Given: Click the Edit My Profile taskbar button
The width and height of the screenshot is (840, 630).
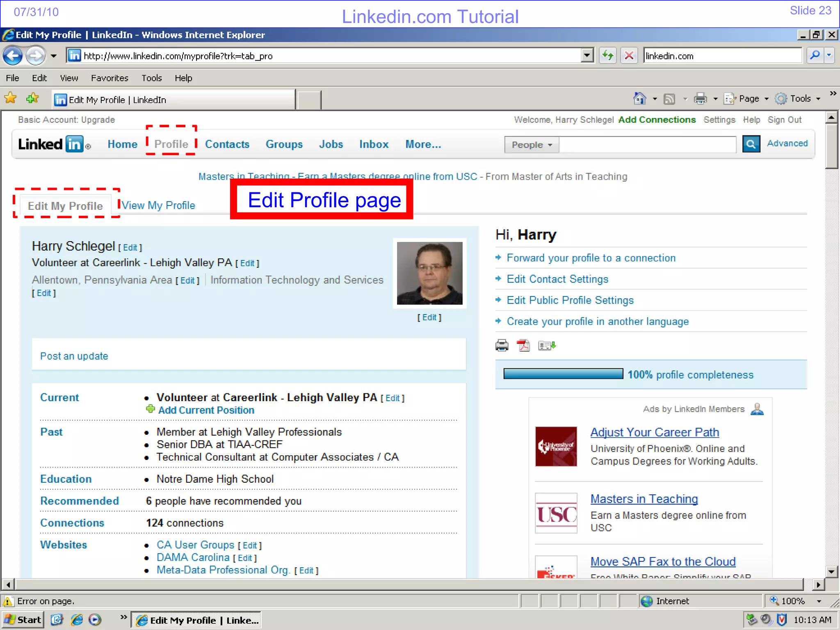Looking at the screenshot, I should (196, 620).
